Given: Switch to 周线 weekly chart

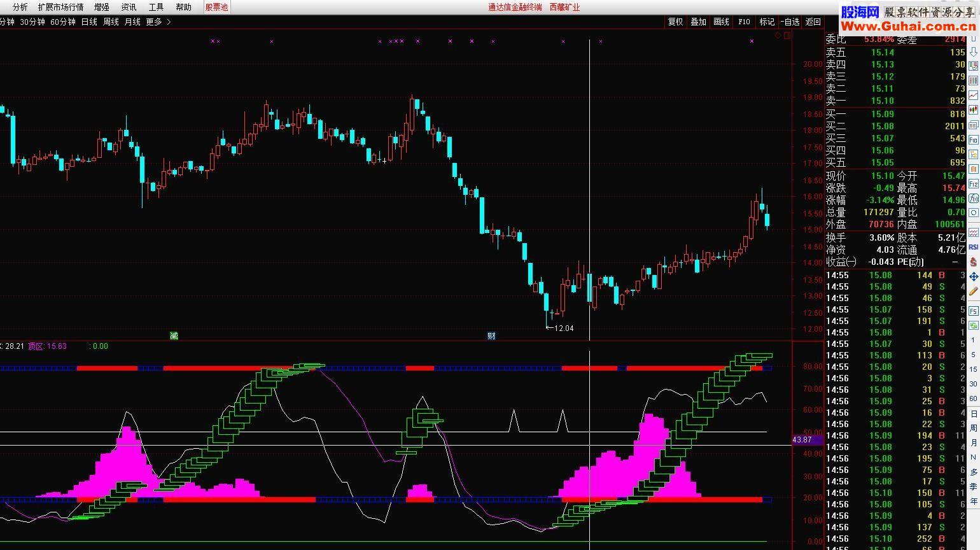Looking at the screenshot, I should pyautogui.click(x=111, y=22).
